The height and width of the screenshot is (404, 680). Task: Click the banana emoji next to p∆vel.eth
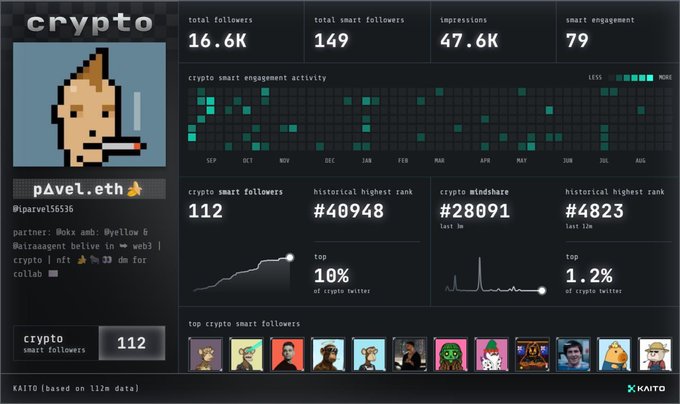[135, 189]
